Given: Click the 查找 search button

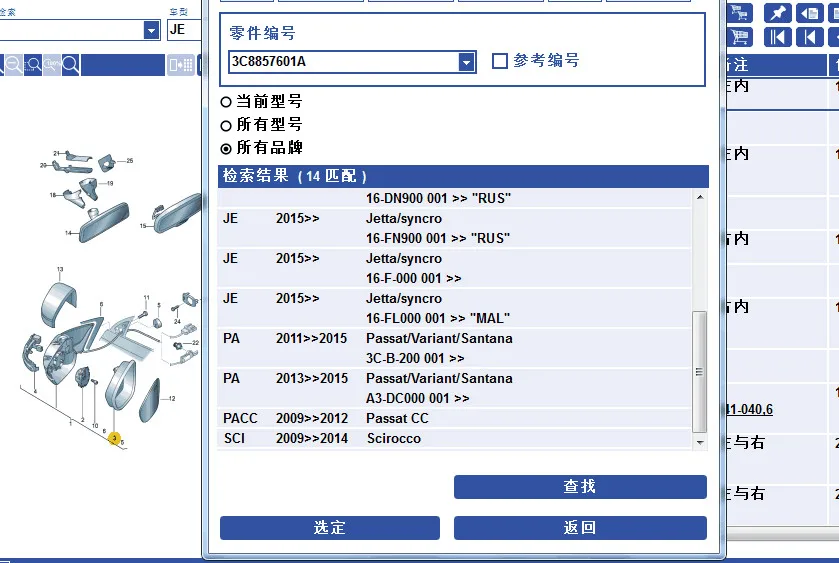Looking at the screenshot, I should [x=580, y=486].
